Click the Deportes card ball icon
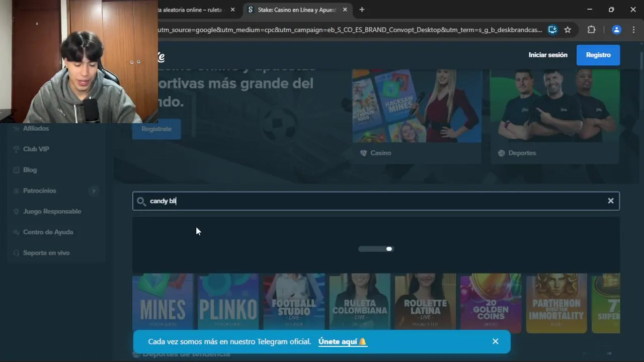This screenshot has height=362, width=644. click(501, 153)
